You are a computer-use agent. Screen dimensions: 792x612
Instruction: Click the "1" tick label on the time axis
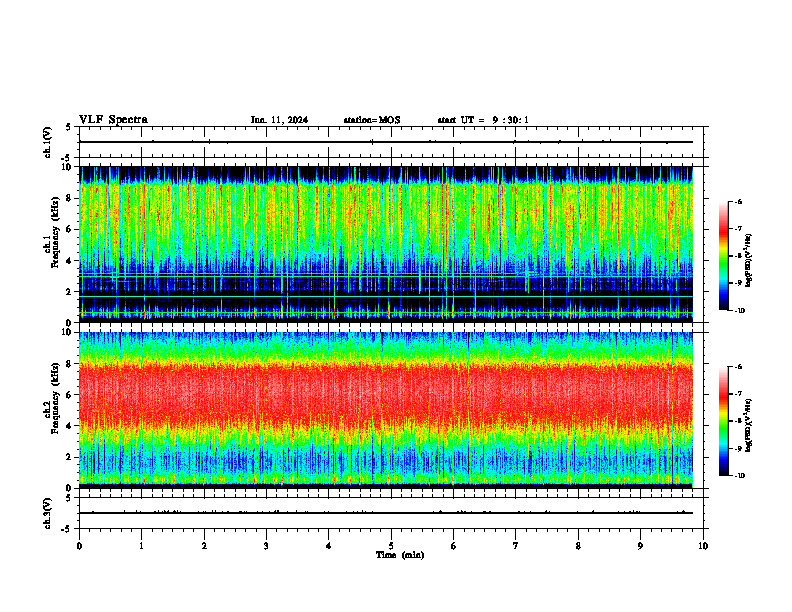click(141, 546)
